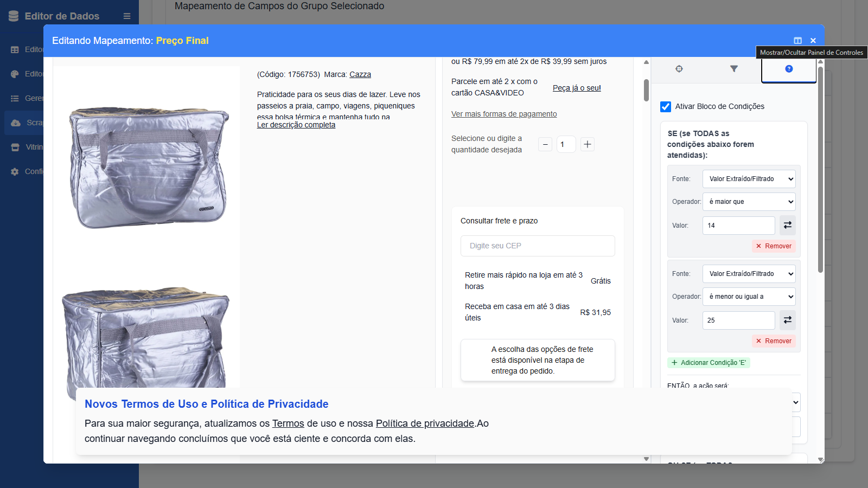Decrease quantity with the minus button

(545, 144)
